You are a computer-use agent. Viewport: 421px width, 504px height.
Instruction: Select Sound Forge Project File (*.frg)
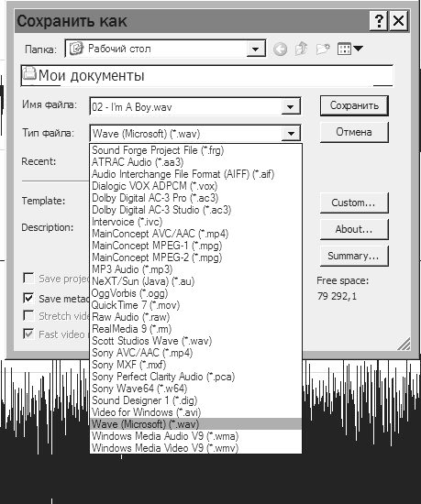(195, 150)
